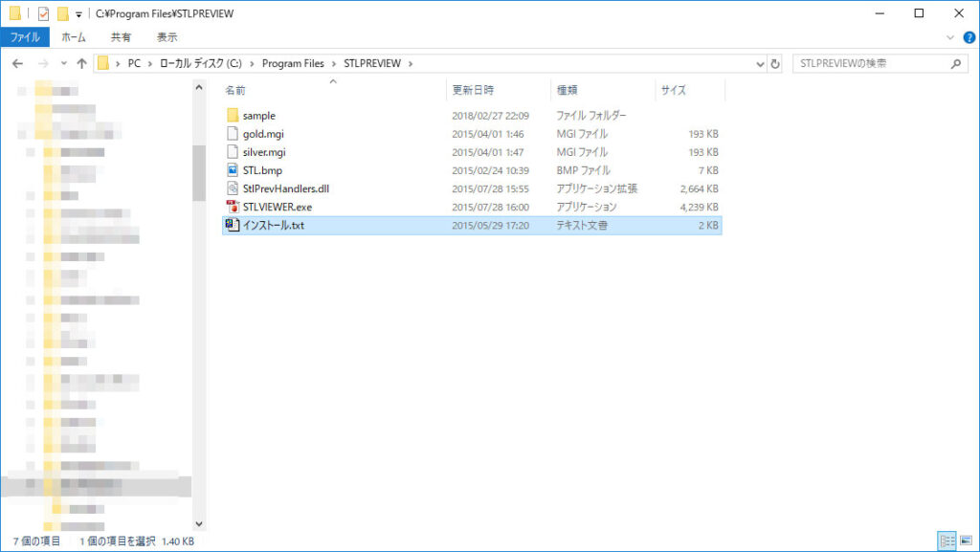The image size is (980, 552).
Task: Switch to the 表示 ribbon tab
Action: point(167,37)
